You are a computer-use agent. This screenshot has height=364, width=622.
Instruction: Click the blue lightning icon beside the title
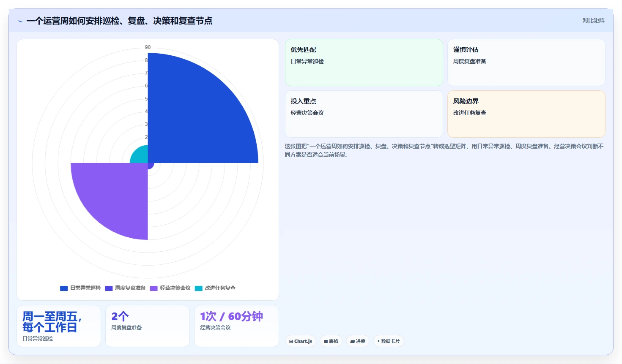pyautogui.click(x=20, y=21)
